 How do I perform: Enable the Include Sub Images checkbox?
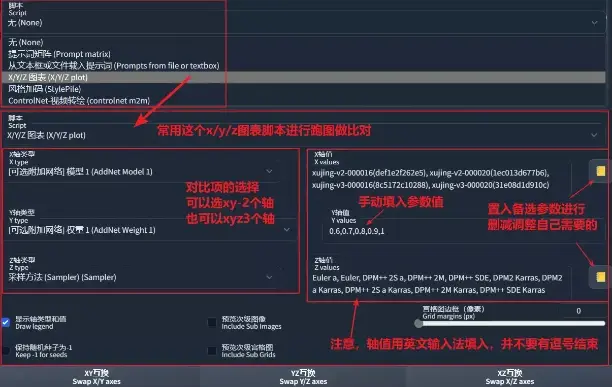(x=212, y=322)
